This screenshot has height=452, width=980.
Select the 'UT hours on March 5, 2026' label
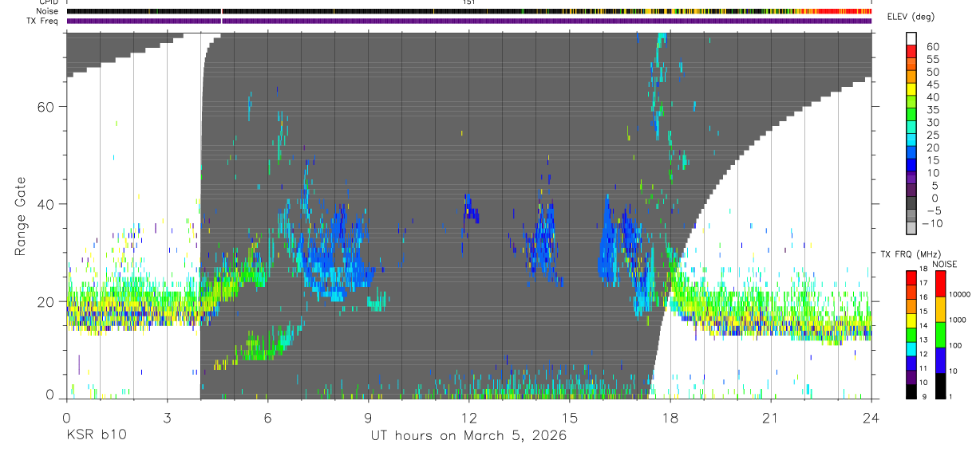(468, 436)
